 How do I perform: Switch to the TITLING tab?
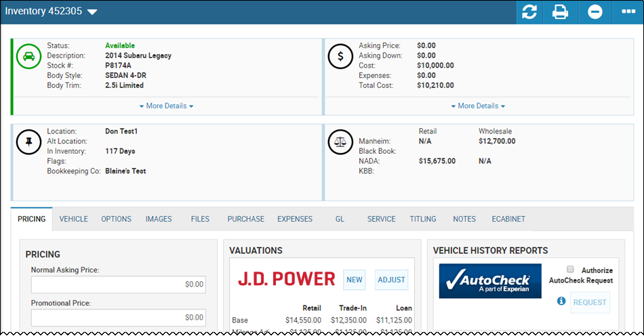423,219
